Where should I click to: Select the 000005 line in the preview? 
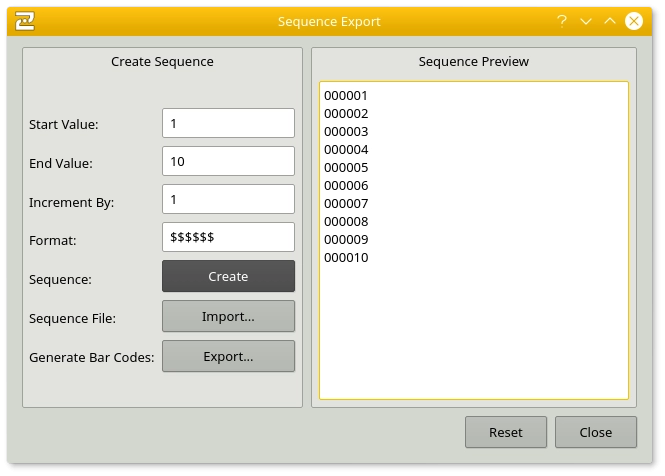click(347, 168)
